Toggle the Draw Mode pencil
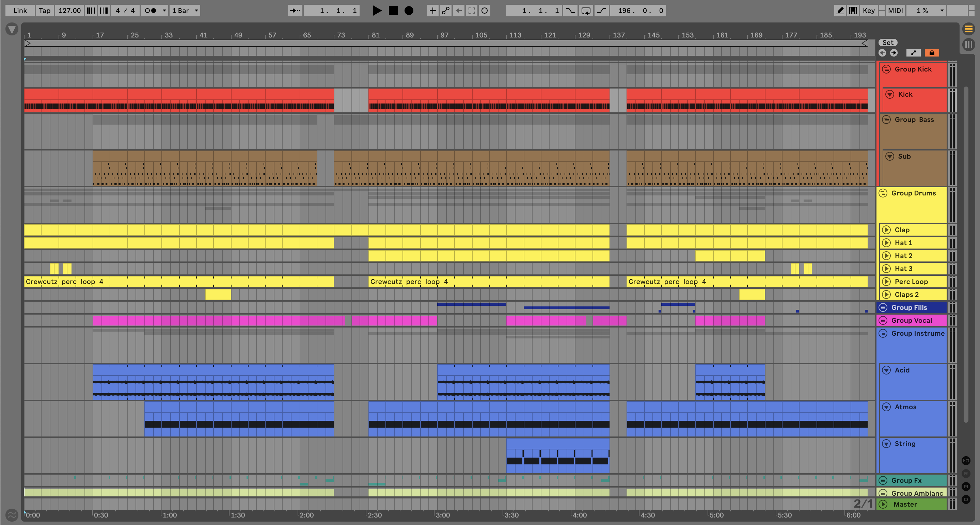980x525 pixels. tap(840, 11)
